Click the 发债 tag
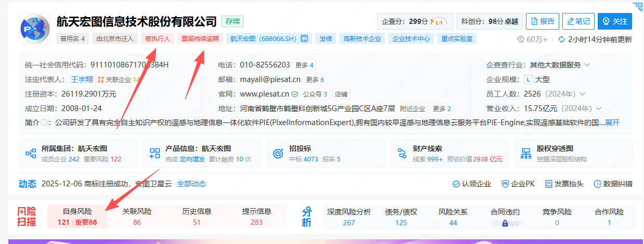644x244 pixels. coord(326,38)
